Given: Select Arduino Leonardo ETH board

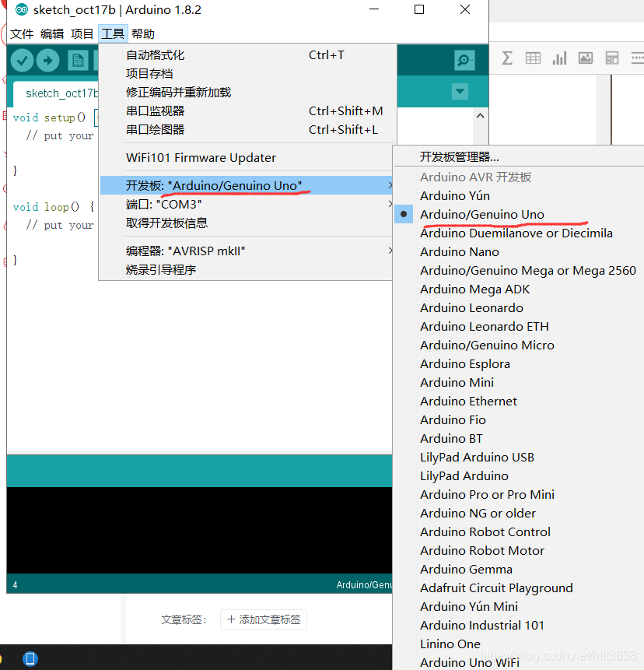Looking at the screenshot, I should [519, 327].
